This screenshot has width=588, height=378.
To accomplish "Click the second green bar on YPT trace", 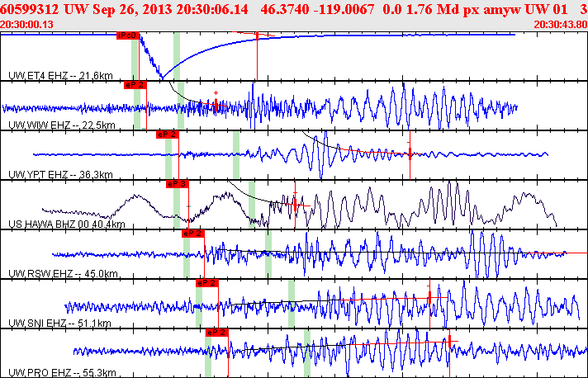I will (x=236, y=155).
